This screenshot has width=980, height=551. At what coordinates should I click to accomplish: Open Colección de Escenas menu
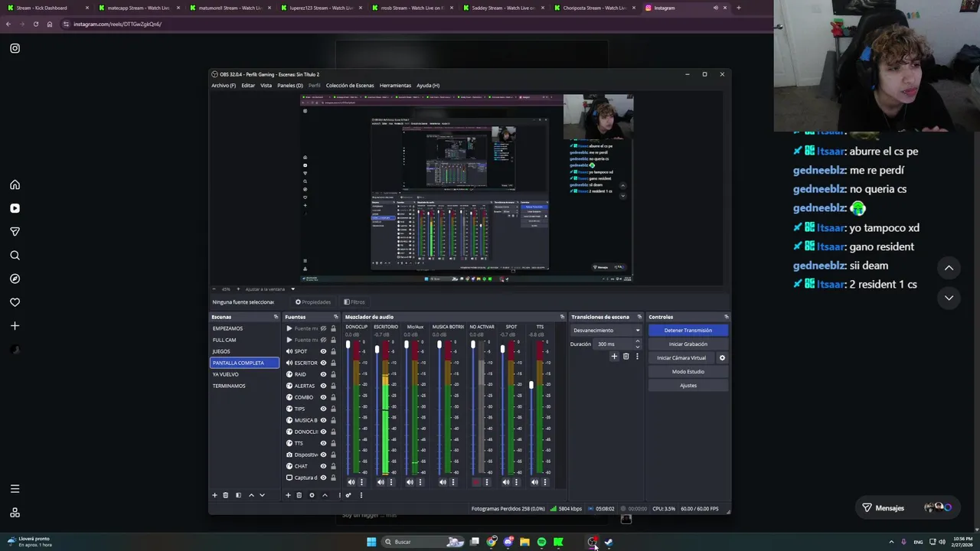(350, 85)
